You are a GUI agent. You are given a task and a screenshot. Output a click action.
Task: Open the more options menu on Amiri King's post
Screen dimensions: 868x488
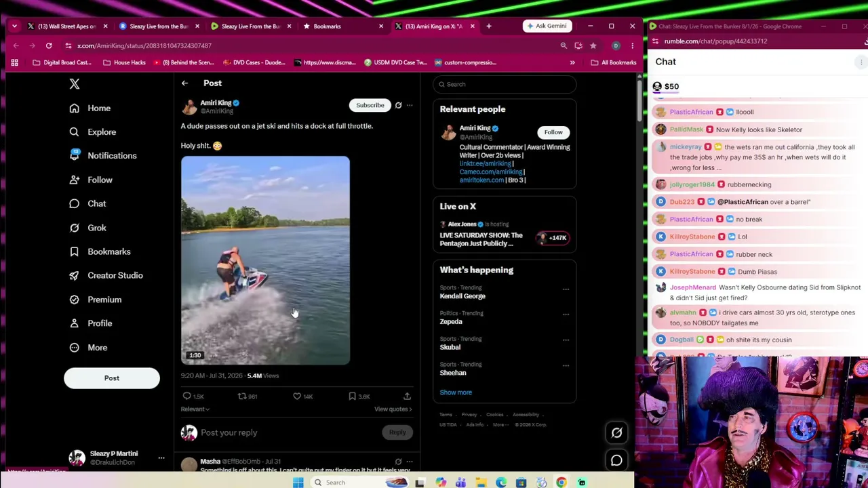coord(410,105)
